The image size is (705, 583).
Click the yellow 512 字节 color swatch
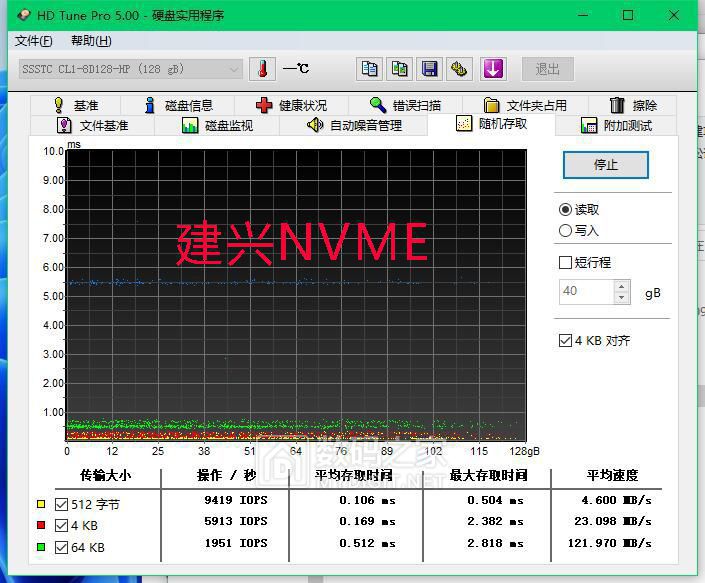pos(41,504)
